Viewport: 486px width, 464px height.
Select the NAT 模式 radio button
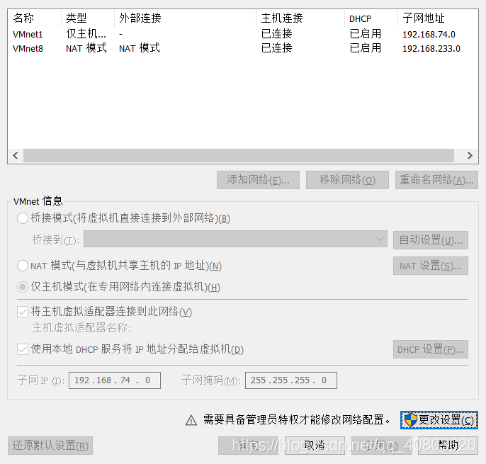22,266
